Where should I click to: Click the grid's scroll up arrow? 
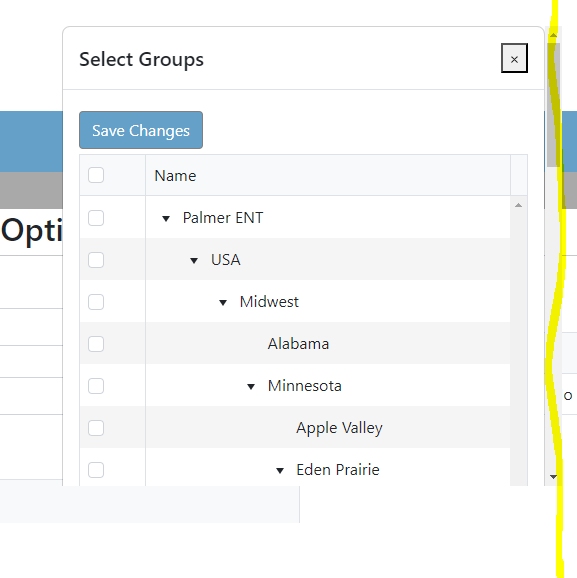click(518, 205)
